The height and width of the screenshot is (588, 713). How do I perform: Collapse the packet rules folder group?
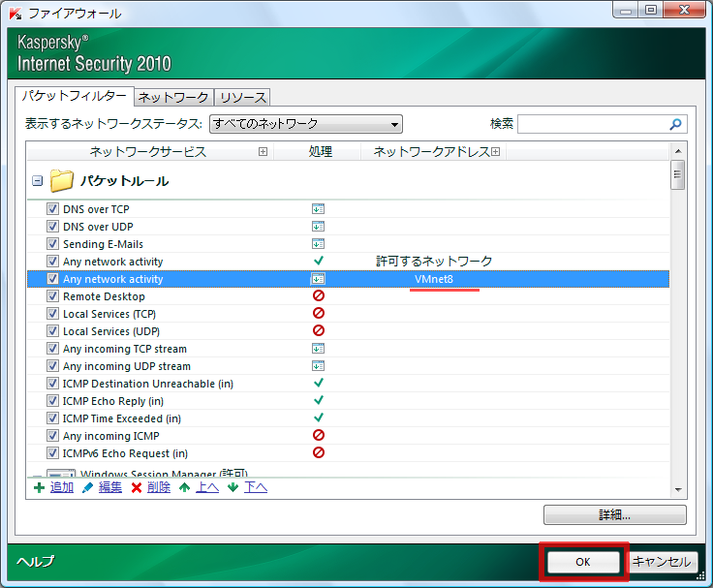click(37, 181)
